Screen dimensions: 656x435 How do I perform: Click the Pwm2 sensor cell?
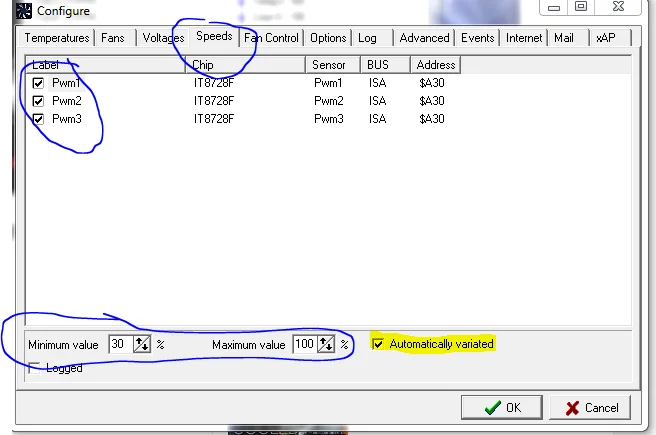328,101
